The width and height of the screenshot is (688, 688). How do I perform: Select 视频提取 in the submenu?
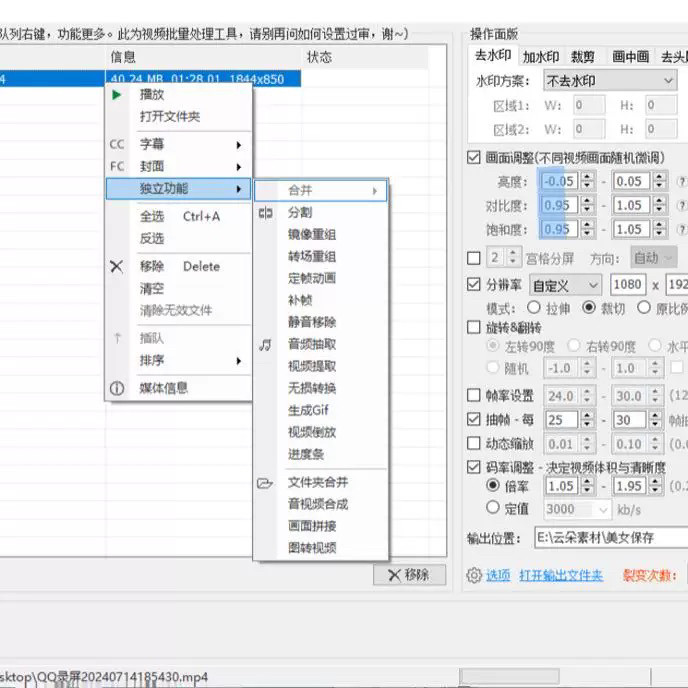(312, 366)
